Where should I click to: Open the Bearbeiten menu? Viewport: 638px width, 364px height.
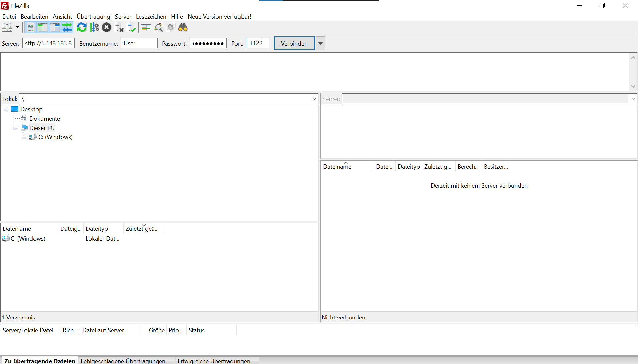(34, 17)
